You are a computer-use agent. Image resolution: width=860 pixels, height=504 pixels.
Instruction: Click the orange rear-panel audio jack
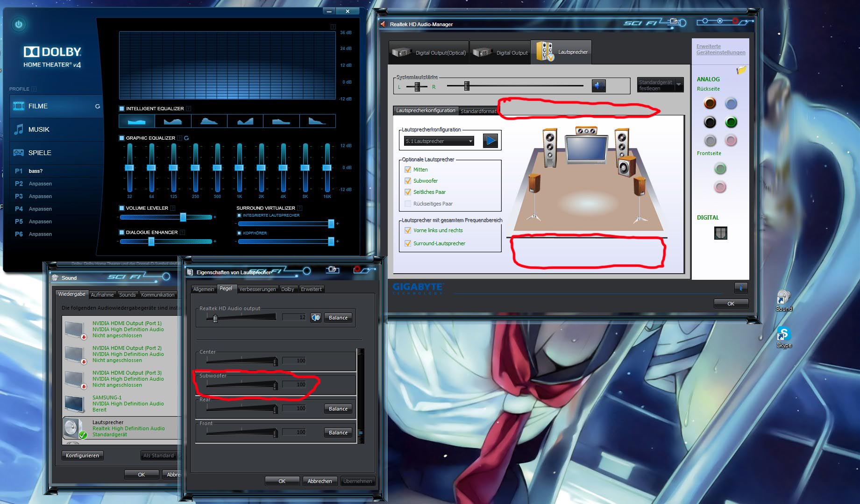(x=710, y=103)
